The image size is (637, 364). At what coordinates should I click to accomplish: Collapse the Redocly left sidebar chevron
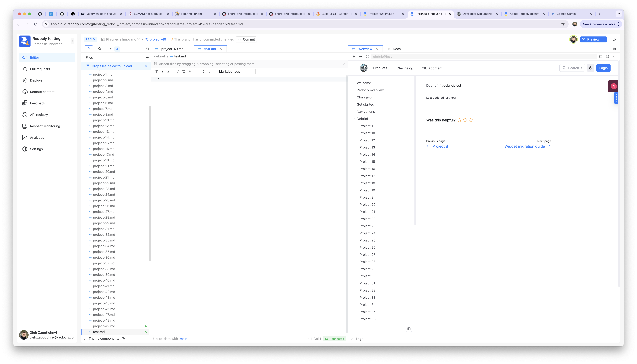tap(72, 41)
